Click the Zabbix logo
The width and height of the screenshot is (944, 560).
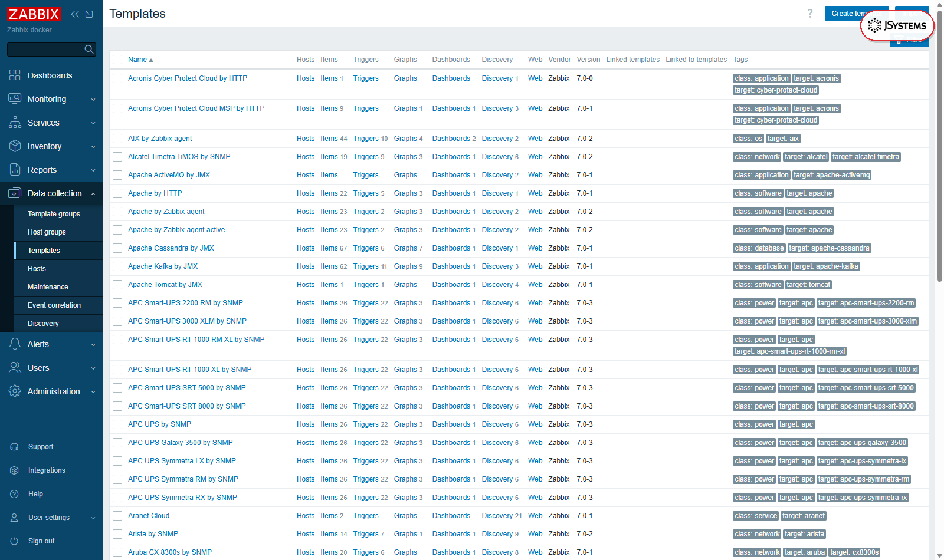pyautogui.click(x=34, y=14)
